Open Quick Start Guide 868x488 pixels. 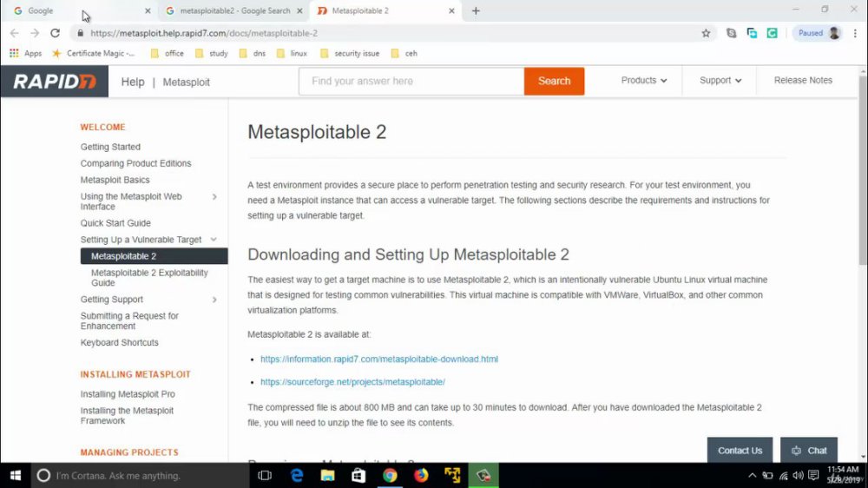click(115, 223)
